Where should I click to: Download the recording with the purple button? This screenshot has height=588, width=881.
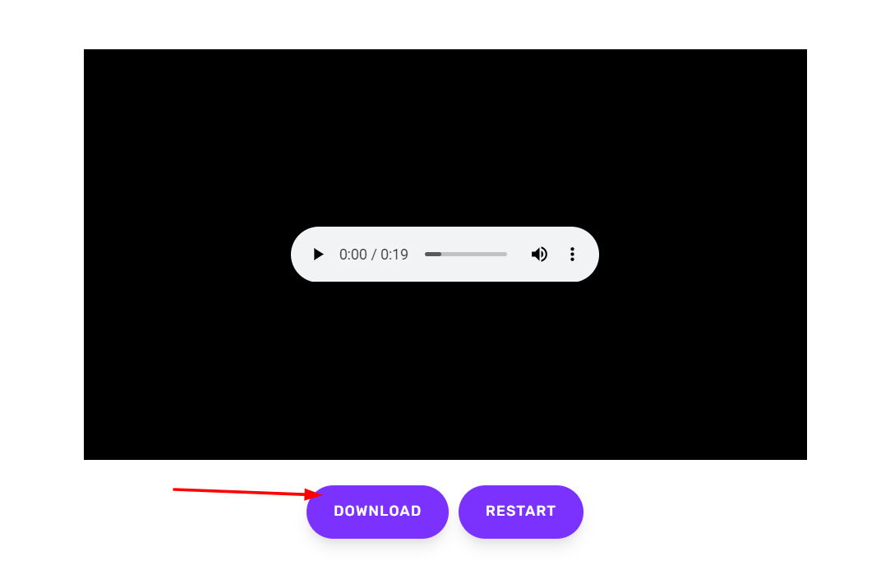tap(377, 512)
